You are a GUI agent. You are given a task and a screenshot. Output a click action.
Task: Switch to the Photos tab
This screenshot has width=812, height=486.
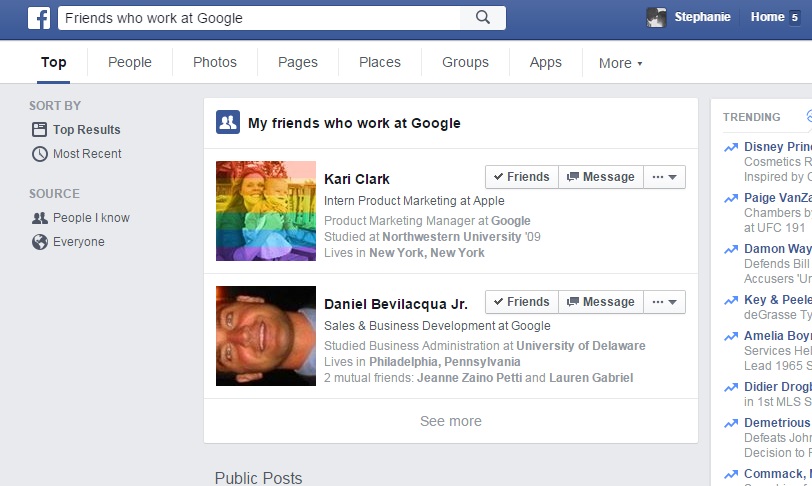215,62
